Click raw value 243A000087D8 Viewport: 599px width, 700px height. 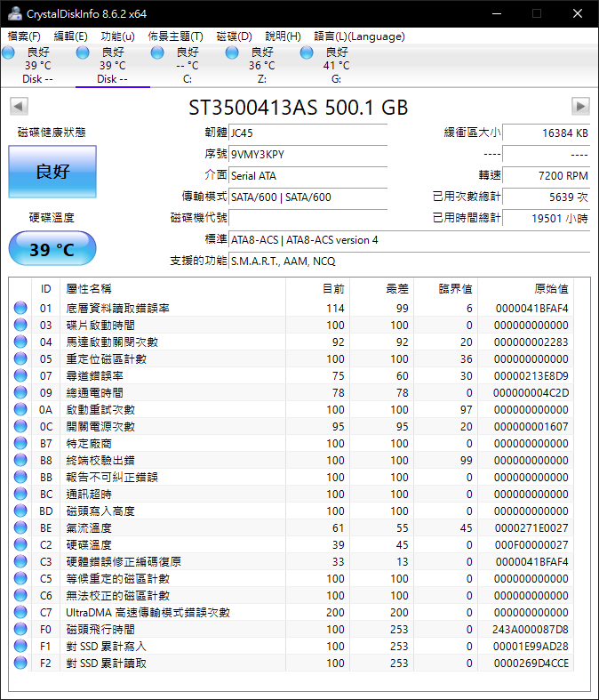[531, 630]
